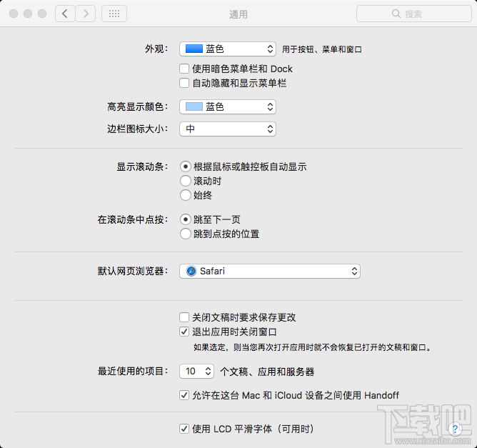Open the 最近使用的项目 count stepper menu
477x448 pixels.
pyautogui.click(x=197, y=372)
